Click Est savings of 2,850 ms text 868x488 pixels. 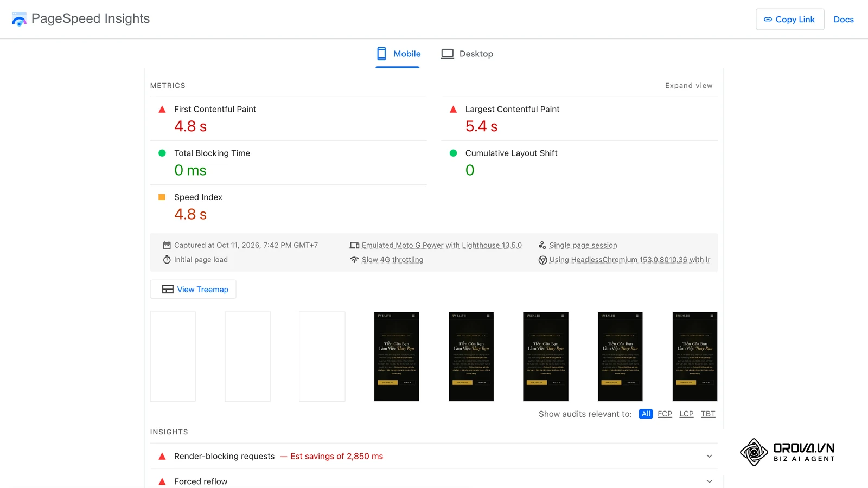coord(336,457)
